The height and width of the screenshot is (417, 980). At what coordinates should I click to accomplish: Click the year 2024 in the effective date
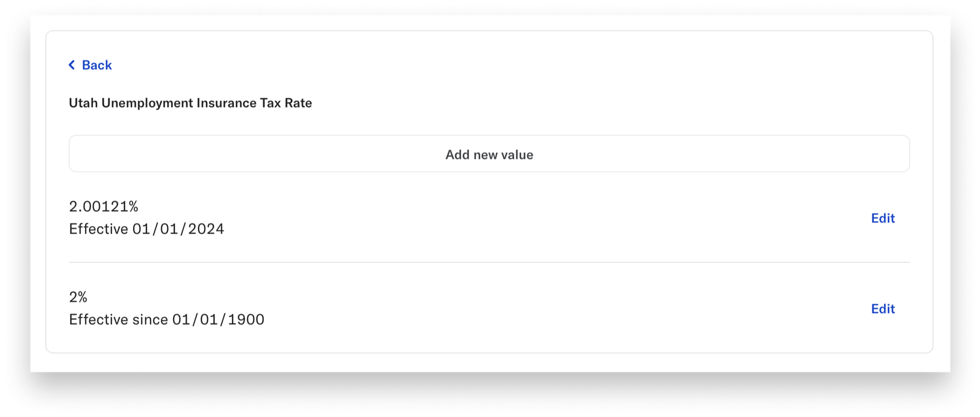(206, 229)
